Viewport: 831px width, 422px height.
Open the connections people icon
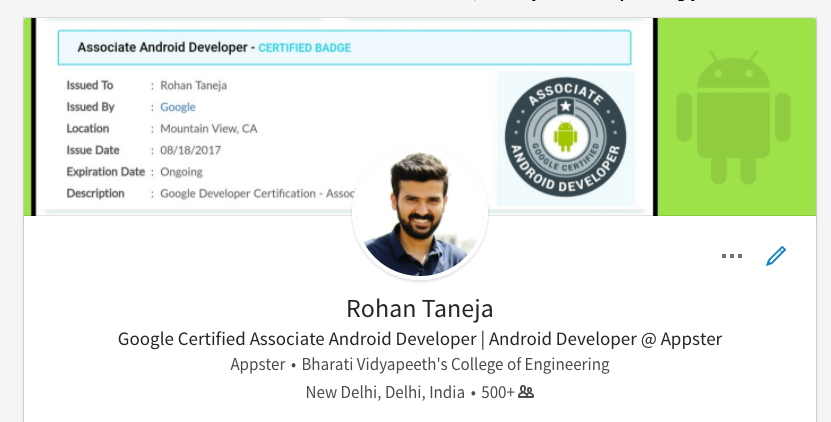tap(526, 392)
